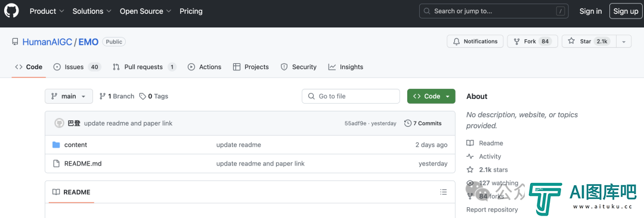Open README.md row's commit message link
This screenshot has width=644, height=218.
coord(261,163)
